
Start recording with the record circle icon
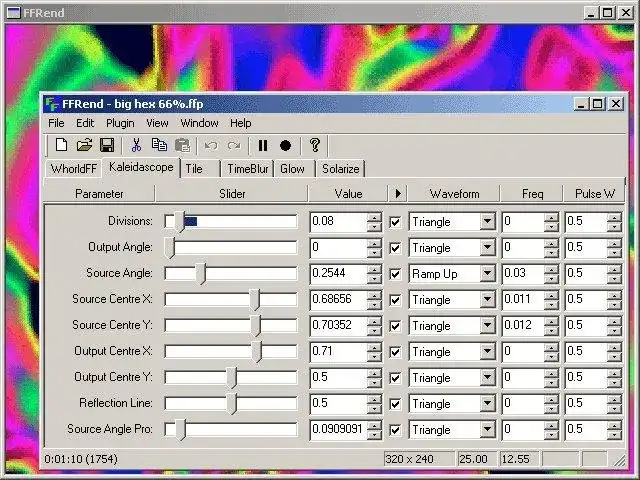click(x=286, y=145)
